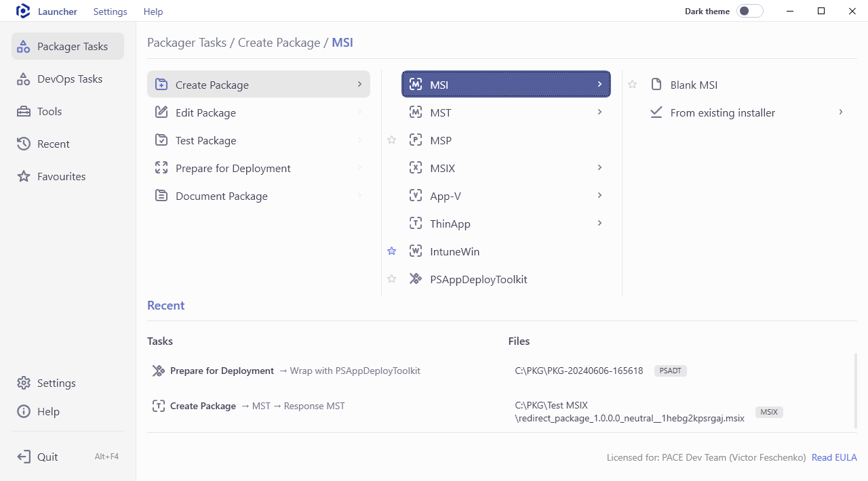Expand the Edit Package chevron

pos(359,112)
